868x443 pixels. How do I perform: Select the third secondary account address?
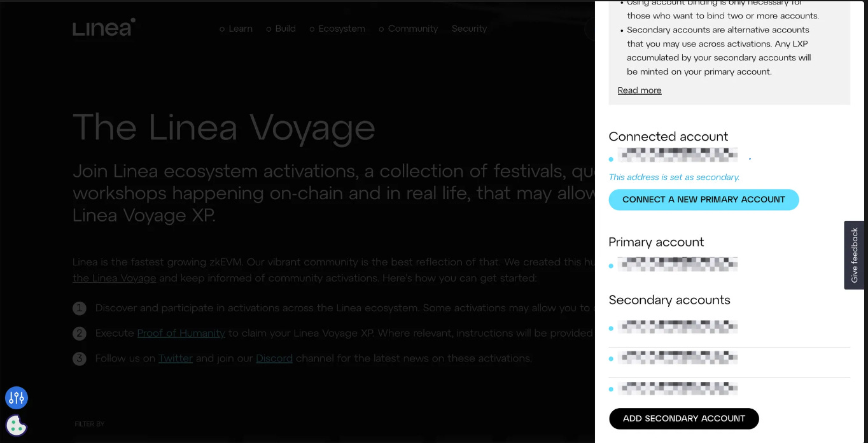coord(678,388)
